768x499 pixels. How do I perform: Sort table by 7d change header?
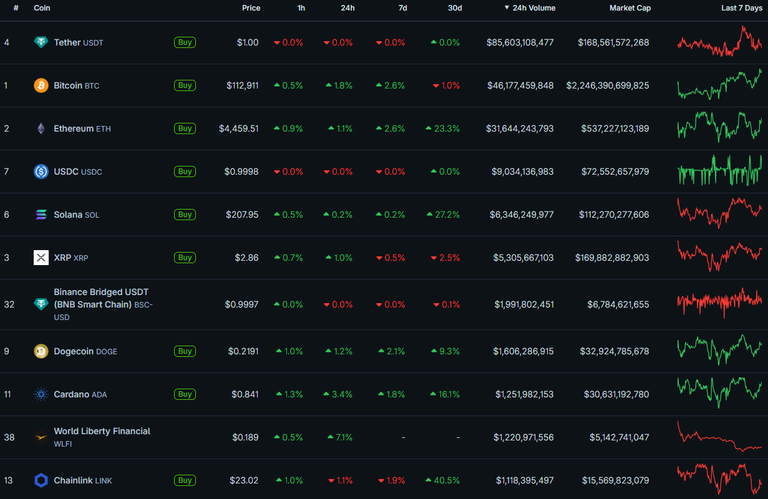click(403, 8)
